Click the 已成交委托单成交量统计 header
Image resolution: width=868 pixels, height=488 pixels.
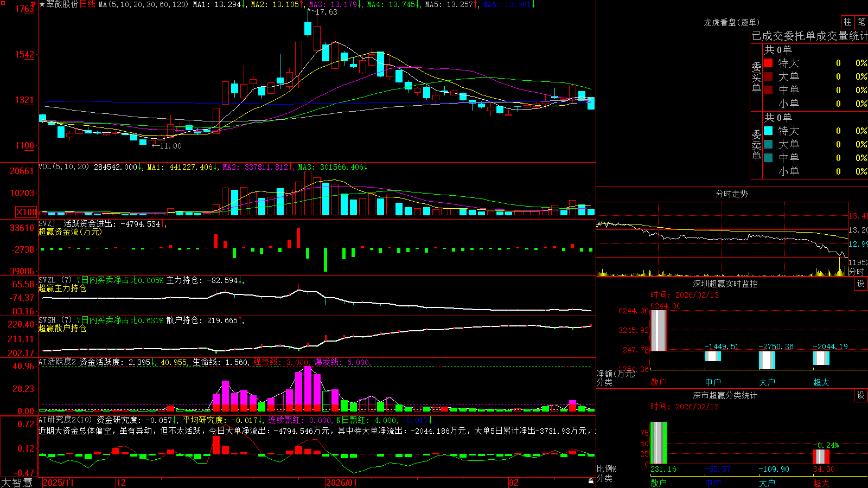tap(809, 36)
